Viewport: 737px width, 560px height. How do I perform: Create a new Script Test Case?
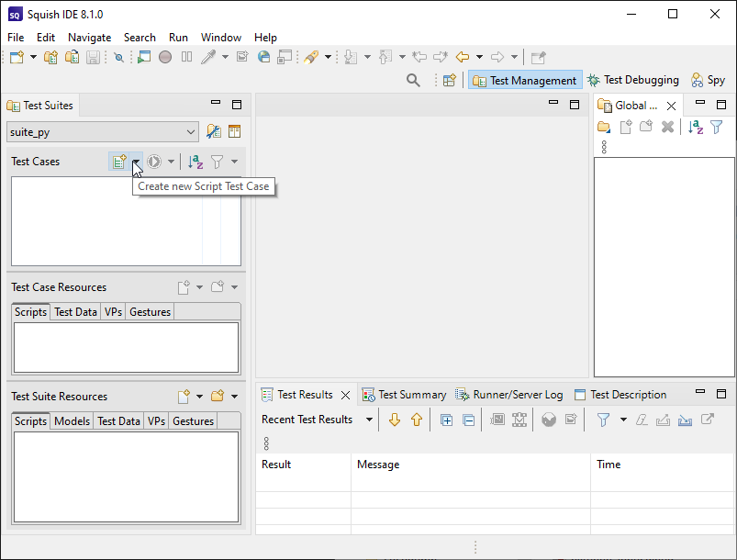pos(117,162)
